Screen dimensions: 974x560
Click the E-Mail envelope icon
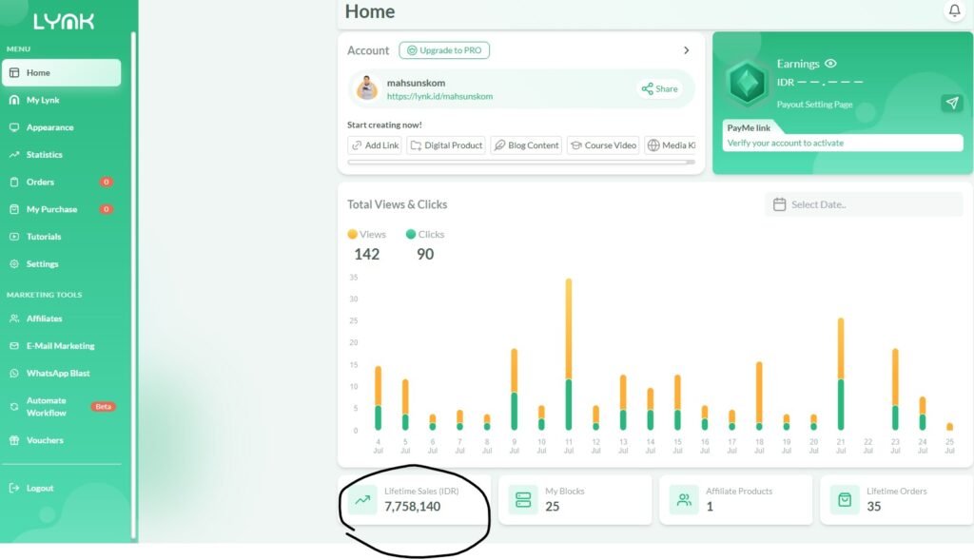click(x=14, y=346)
